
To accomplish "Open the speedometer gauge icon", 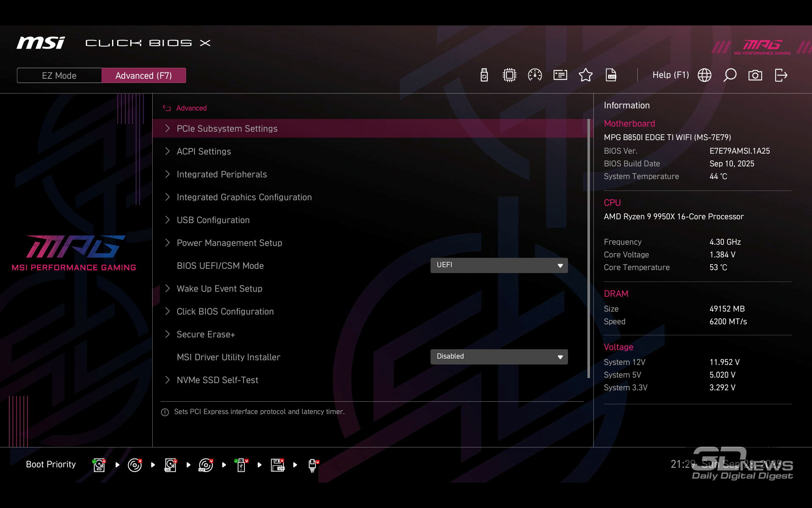I will pyautogui.click(x=535, y=75).
